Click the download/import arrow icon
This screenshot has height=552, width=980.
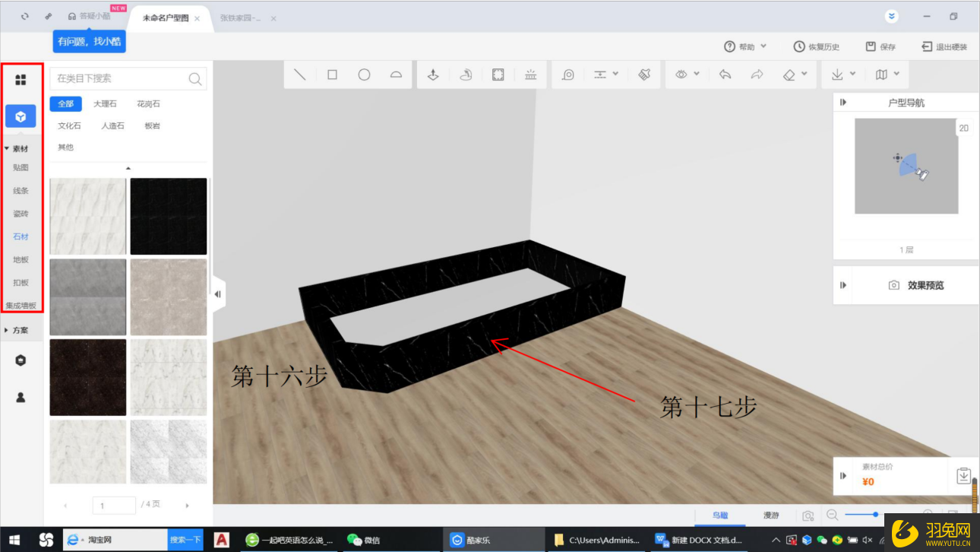[x=837, y=75]
